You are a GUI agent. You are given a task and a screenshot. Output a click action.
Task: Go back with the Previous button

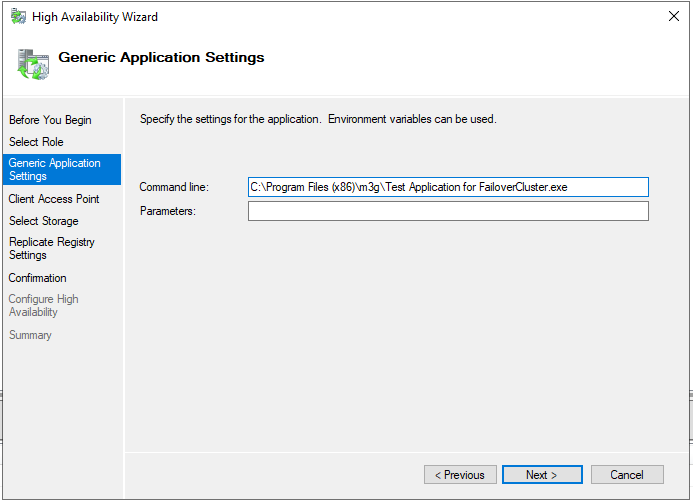(x=460, y=475)
